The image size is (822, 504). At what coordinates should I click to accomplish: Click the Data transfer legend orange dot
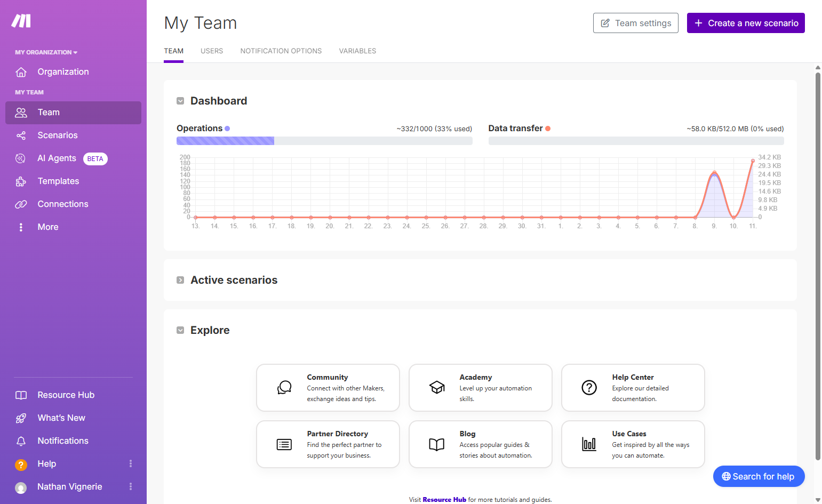tap(548, 129)
